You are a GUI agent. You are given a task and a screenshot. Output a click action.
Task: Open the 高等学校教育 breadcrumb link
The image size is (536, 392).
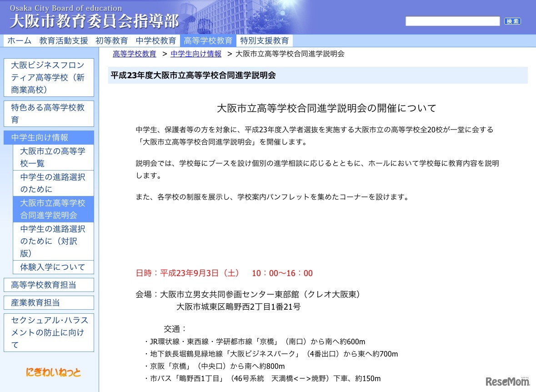click(x=134, y=54)
